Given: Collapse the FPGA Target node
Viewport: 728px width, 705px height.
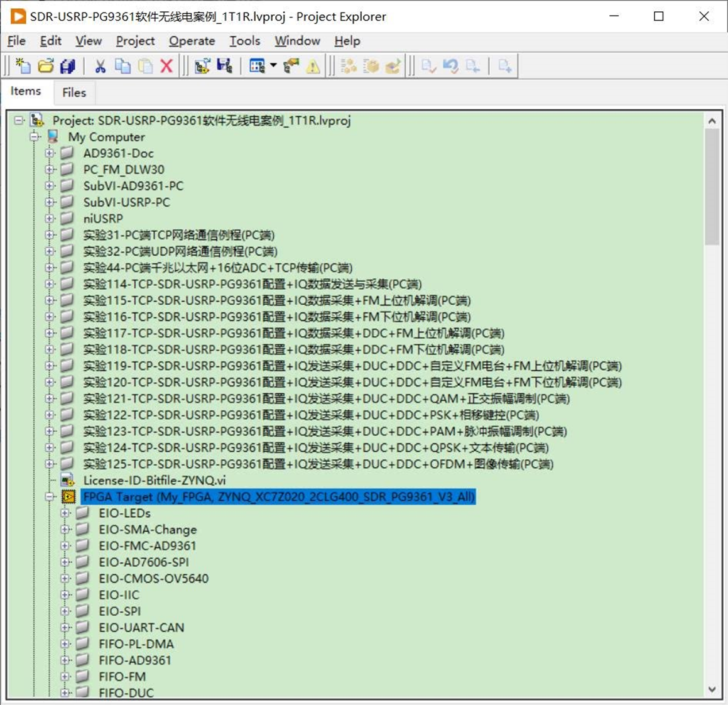Looking at the screenshot, I should (x=50, y=497).
